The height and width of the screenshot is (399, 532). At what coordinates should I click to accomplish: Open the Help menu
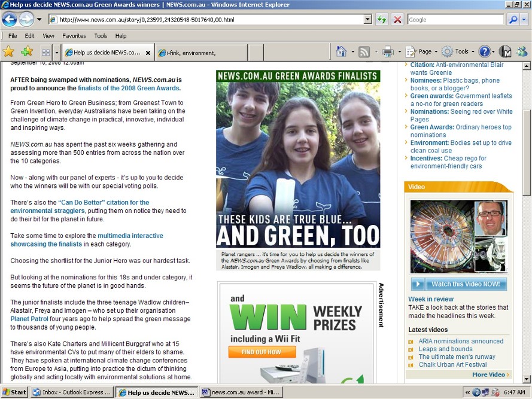[x=121, y=36]
